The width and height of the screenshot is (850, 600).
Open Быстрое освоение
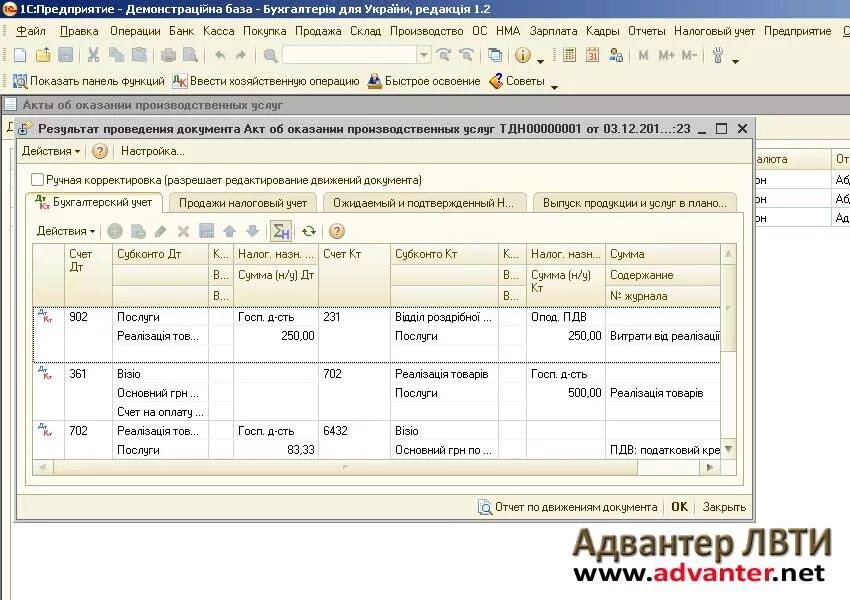424,81
